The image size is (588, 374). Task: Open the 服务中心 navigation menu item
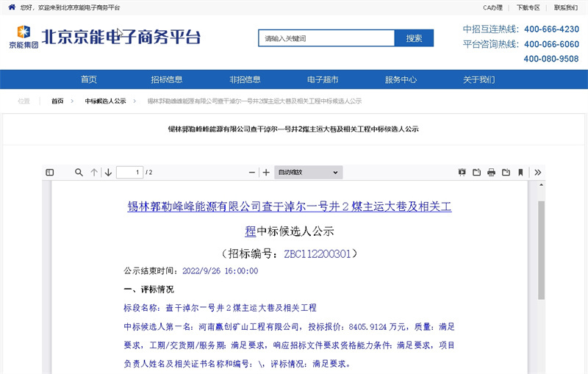401,79
